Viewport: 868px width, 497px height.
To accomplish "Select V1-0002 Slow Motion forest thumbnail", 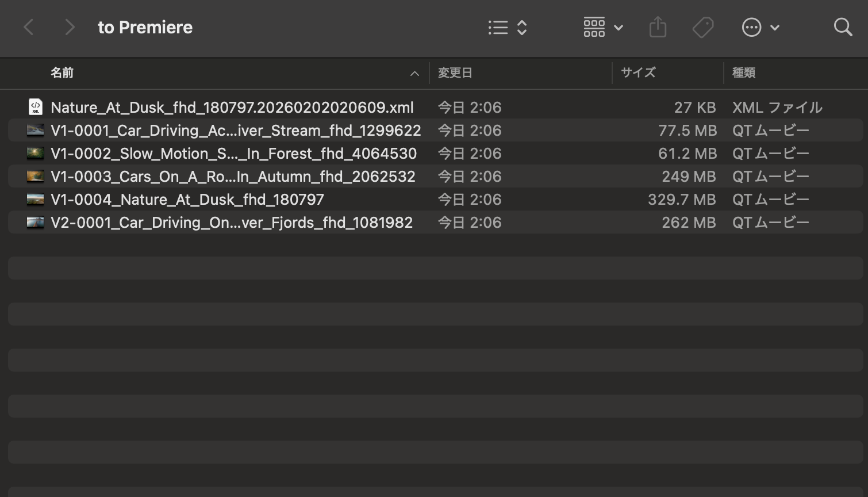I will click(x=36, y=154).
